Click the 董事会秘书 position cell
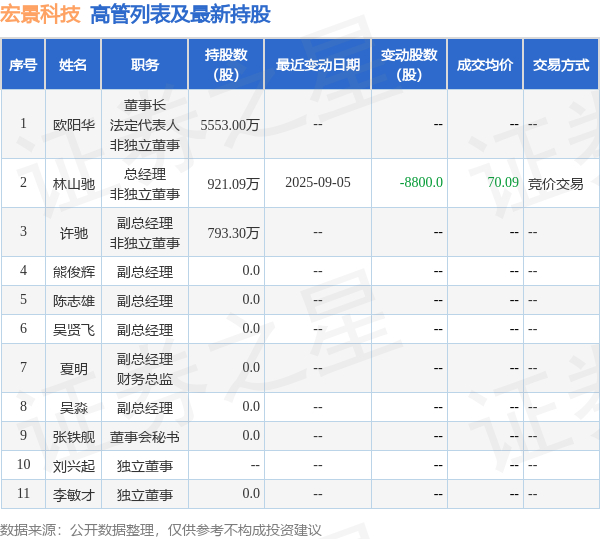 [145, 436]
